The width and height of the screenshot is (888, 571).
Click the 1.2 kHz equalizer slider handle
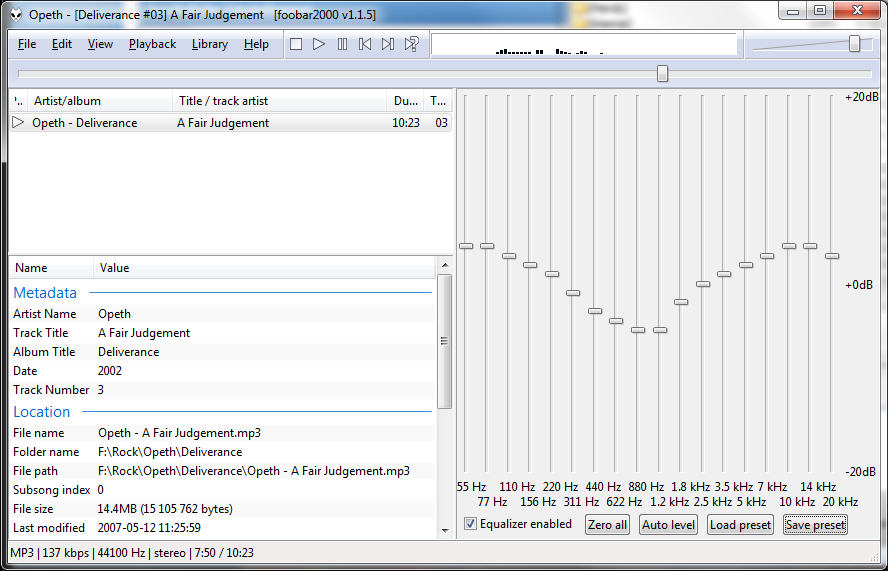660,330
